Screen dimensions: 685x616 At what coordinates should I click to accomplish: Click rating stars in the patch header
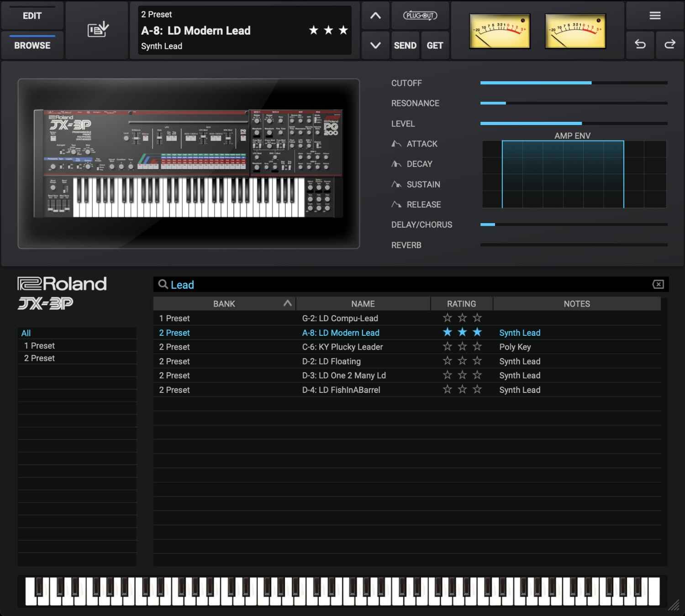pos(328,30)
